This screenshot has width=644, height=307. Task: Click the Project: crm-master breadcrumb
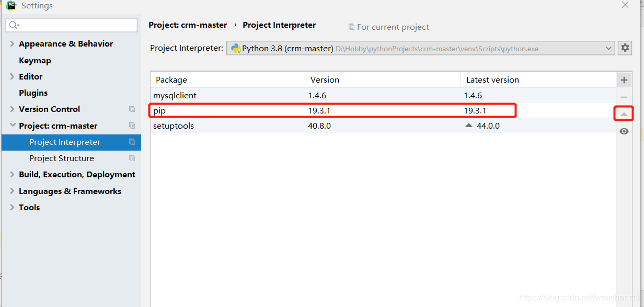[x=188, y=25]
